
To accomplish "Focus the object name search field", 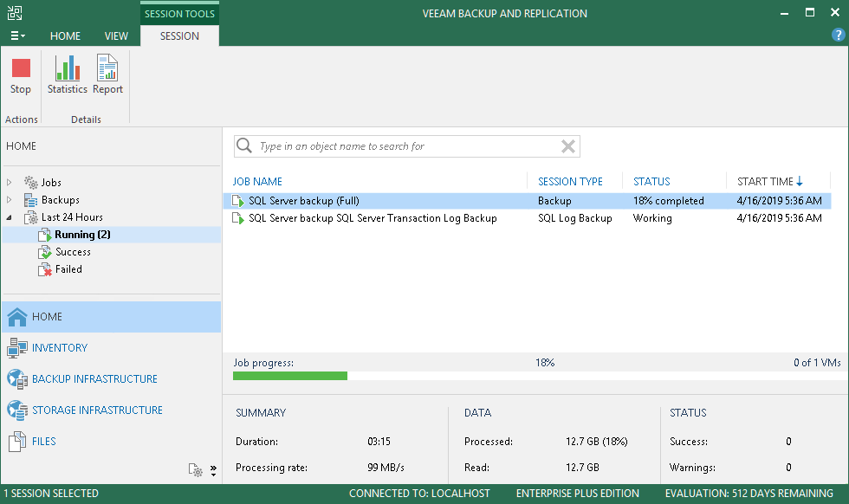I will coord(406,146).
